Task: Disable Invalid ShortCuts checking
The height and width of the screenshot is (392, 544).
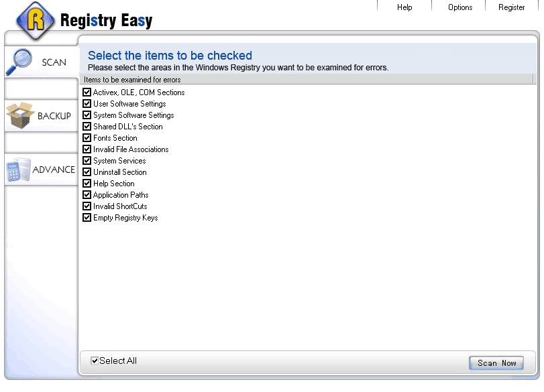Action: tap(87, 206)
